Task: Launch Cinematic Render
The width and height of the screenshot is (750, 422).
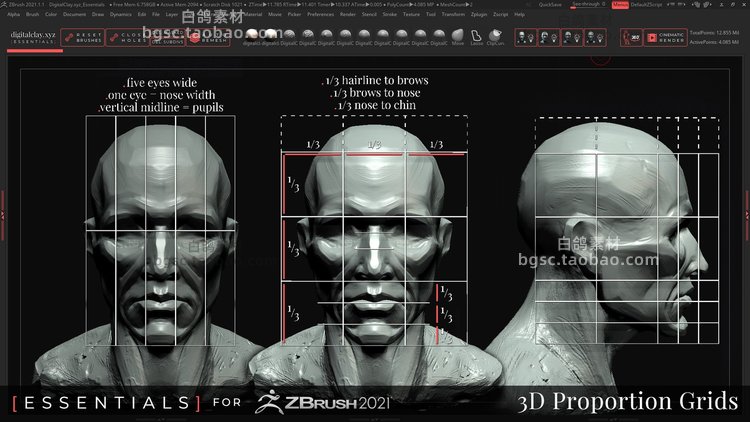Action: click(666, 37)
